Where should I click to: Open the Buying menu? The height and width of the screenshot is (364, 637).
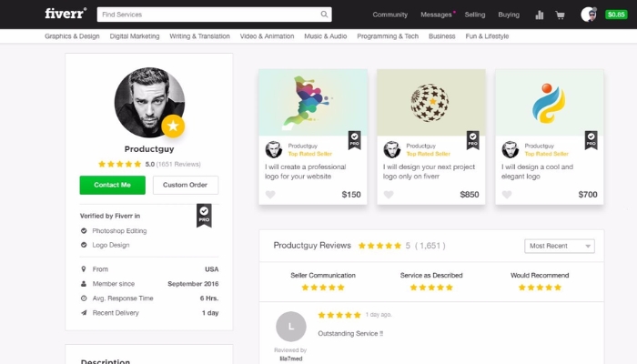(x=509, y=15)
